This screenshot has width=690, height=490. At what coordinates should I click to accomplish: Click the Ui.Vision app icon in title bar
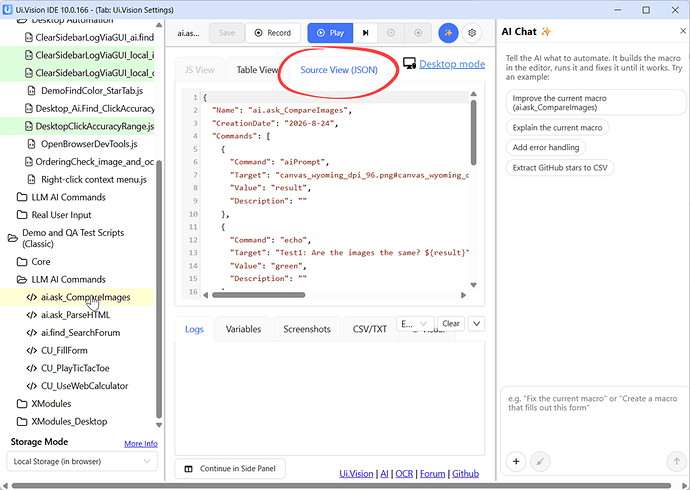[7, 9]
